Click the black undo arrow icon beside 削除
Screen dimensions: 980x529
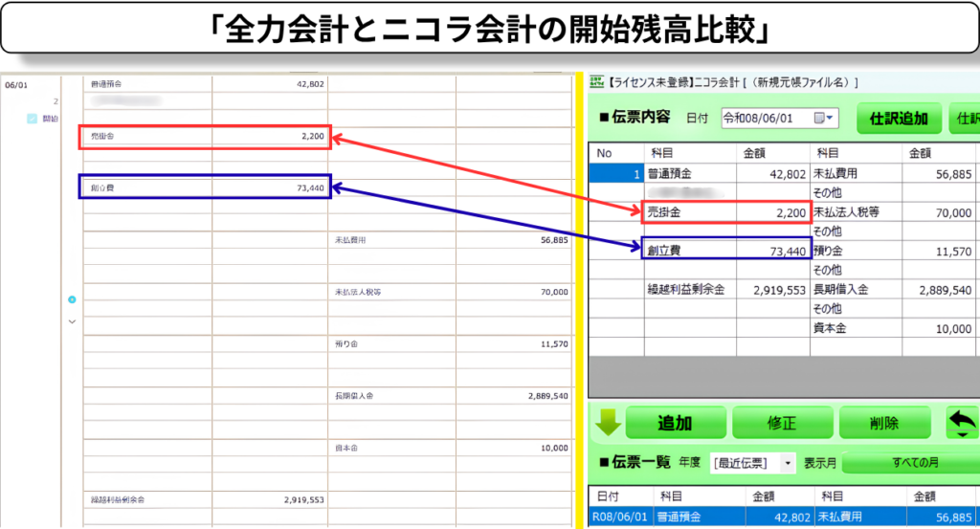click(x=962, y=422)
